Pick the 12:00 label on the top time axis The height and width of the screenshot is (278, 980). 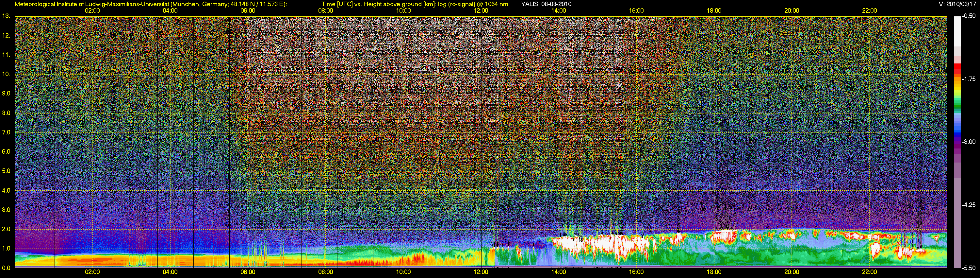pos(481,11)
